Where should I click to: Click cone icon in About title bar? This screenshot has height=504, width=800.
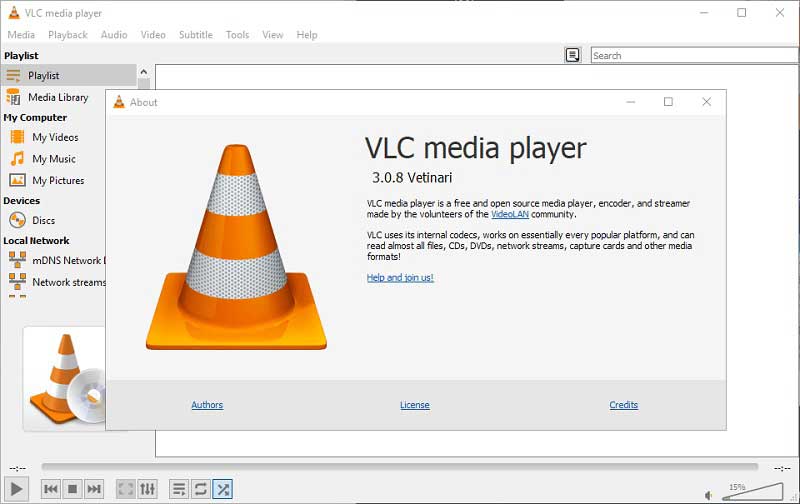pyautogui.click(x=119, y=102)
